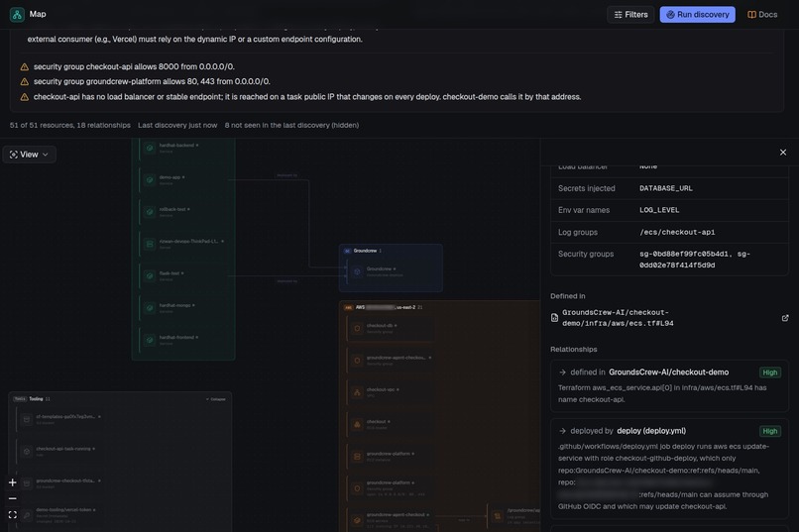The width and height of the screenshot is (799, 532).
Task: Click the Map app logo icon
Action: (x=17, y=14)
